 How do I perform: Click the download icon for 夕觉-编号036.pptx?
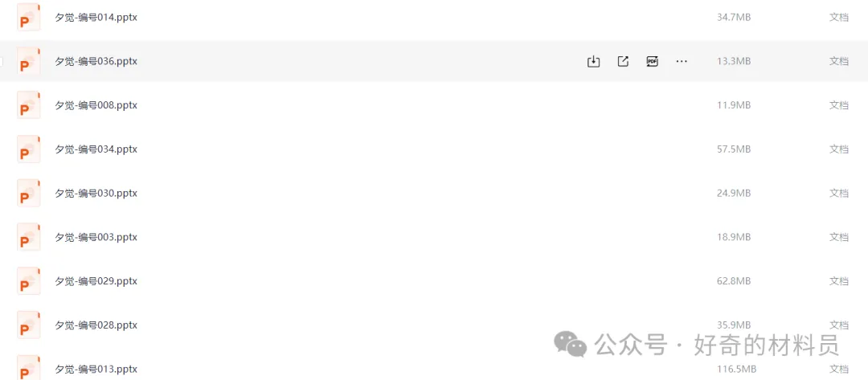(594, 61)
